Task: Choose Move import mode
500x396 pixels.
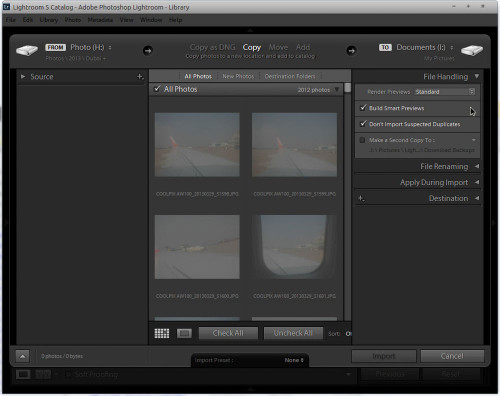Action: click(278, 47)
